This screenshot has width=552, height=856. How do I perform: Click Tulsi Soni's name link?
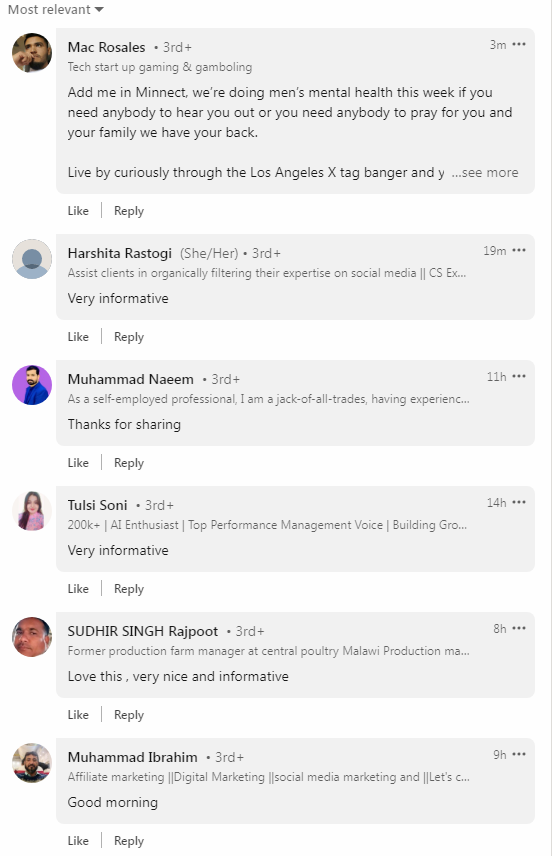point(97,506)
